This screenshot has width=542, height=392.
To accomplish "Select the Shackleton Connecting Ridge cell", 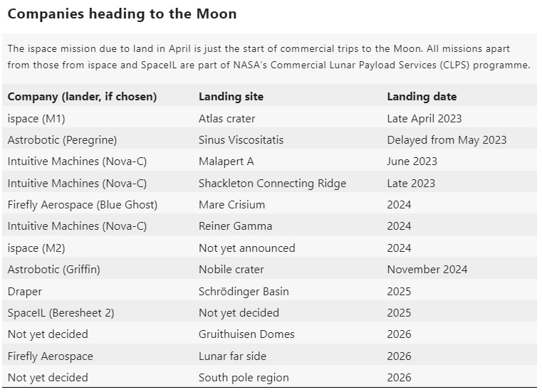I will point(272,184).
